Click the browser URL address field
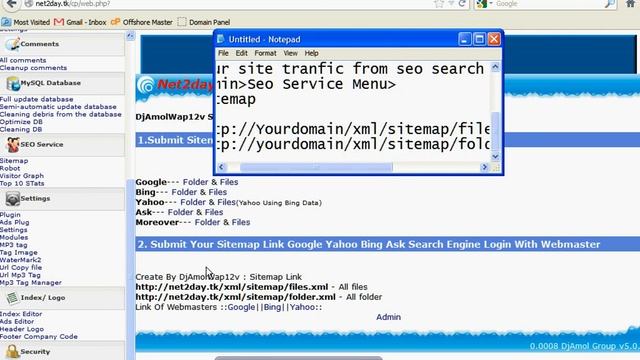This screenshot has height=360, width=640. tap(229, 4)
